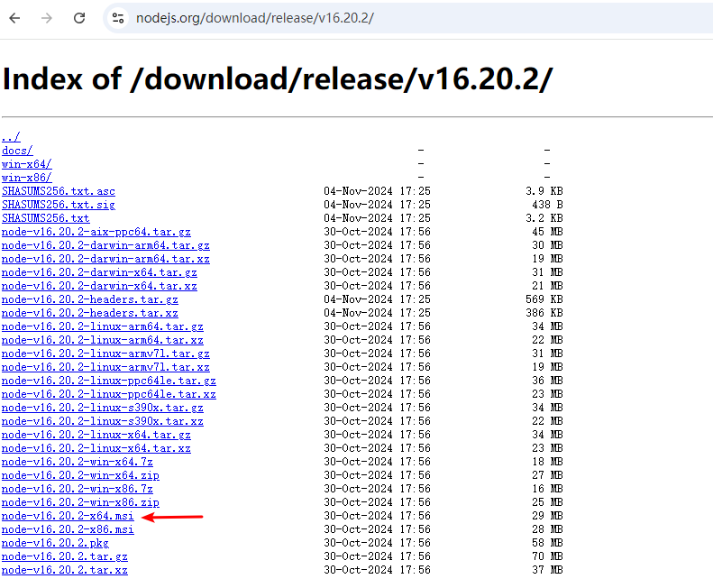This screenshot has height=588, width=713.
Task: Click the 18 MB size of win-x64.7z
Action: [x=547, y=462]
